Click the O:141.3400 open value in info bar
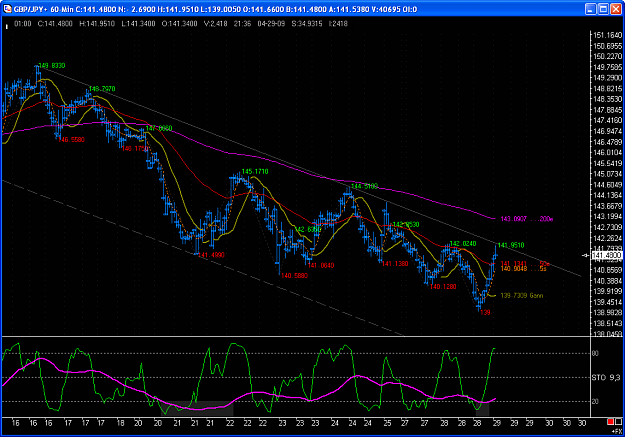The image size is (625, 437). 179,24
